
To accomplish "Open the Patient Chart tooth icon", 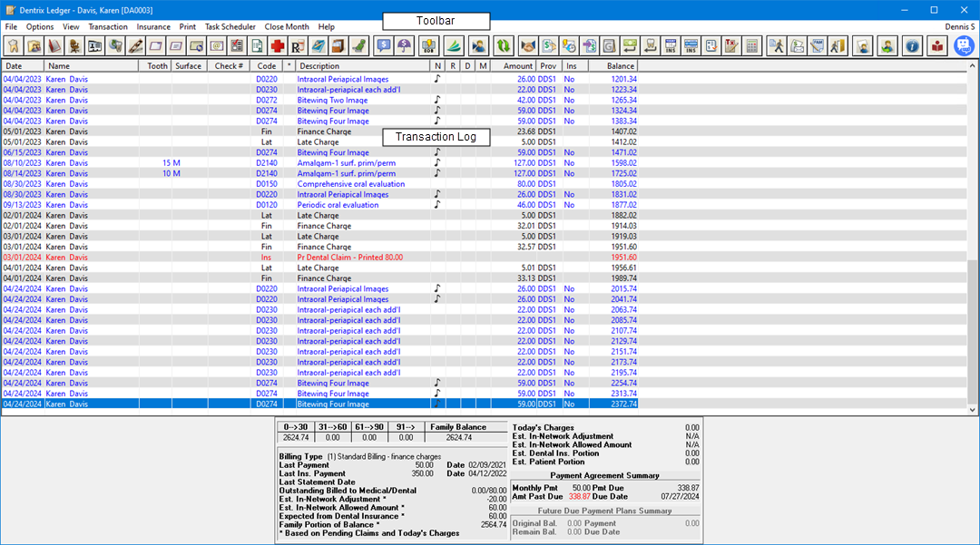I will (12, 45).
